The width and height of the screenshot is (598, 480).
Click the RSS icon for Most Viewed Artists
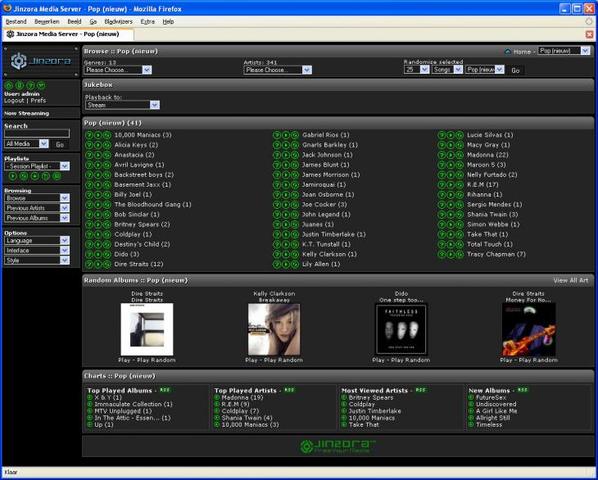[421, 390]
